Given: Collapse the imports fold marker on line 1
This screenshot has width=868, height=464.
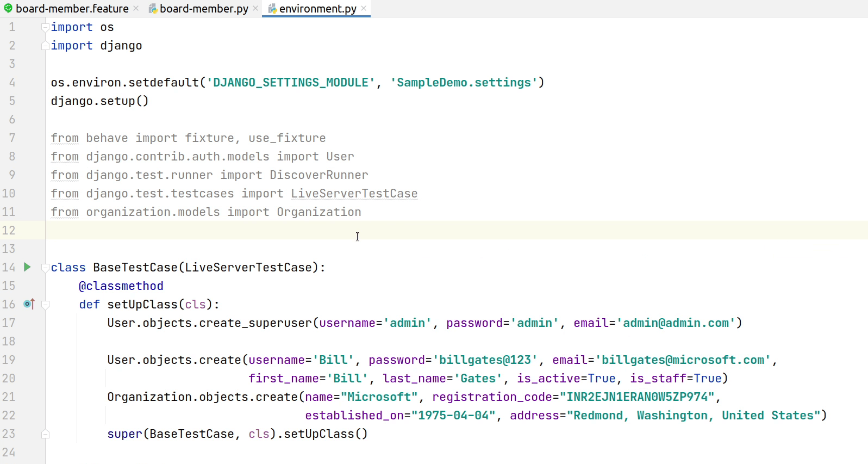Looking at the screenshot, I should [46, 28].
